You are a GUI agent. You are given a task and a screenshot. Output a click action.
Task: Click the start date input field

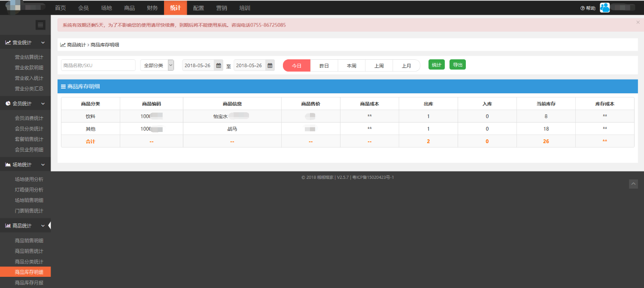[x=198, y=66]
